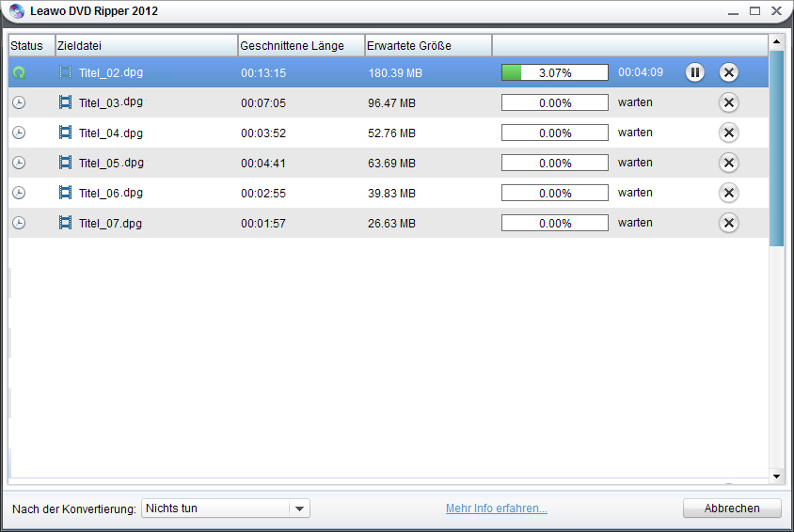
Task: Remove Titel_06.dpg from the queue
Action: [729, 193]
